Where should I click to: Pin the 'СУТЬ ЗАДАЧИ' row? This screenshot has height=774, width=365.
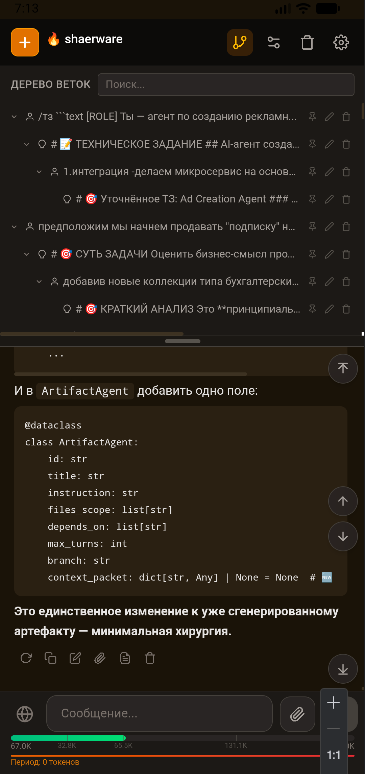click(x=312, y=254)
